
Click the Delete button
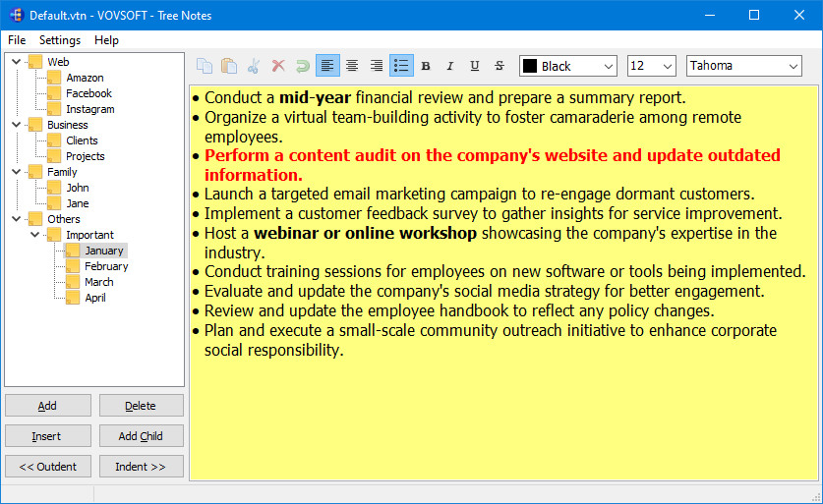point(142,406)
